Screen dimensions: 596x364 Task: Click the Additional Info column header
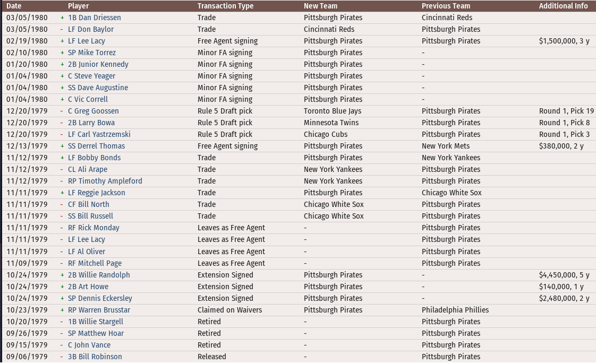coord(563,6)
